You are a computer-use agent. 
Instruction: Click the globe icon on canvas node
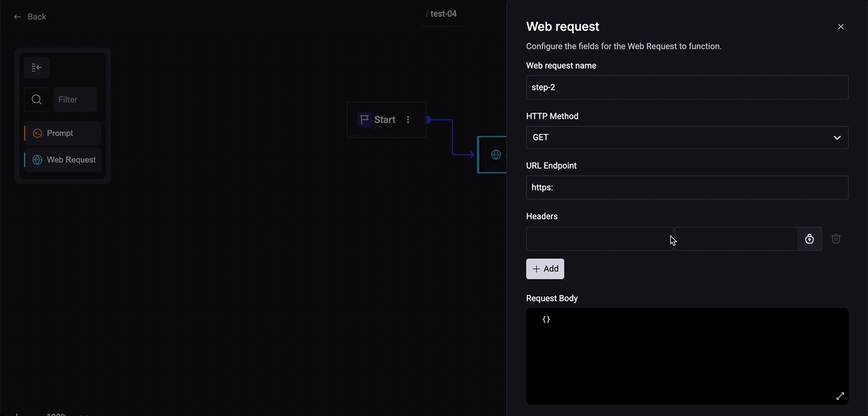point(495,155)
